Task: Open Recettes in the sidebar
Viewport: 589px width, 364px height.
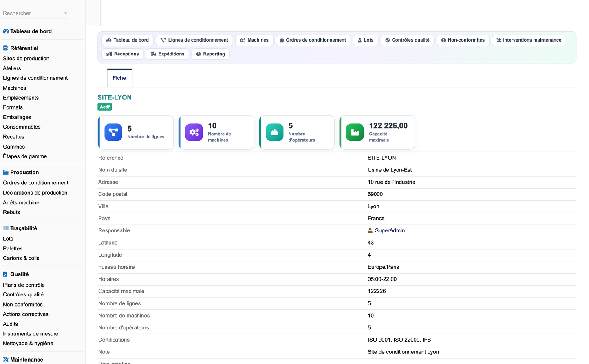Action: [13, 137]
